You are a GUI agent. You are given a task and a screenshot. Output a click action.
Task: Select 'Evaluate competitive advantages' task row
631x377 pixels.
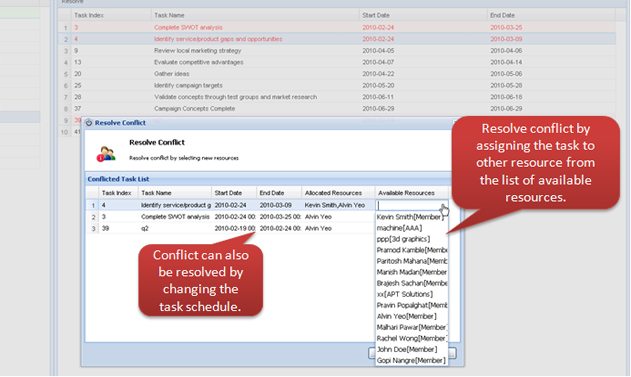coord(337,62)
